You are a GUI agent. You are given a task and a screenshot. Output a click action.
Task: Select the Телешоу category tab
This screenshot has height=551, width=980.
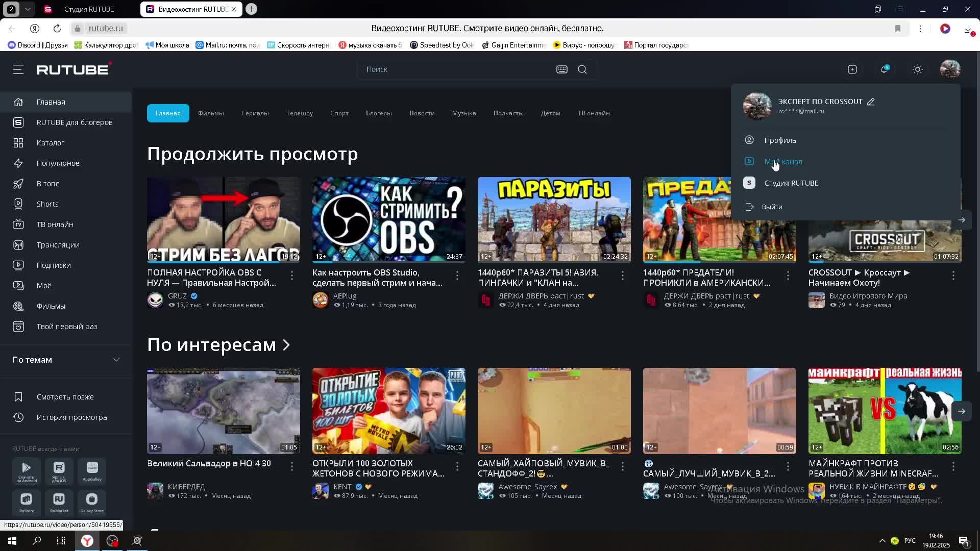[299, 113]
